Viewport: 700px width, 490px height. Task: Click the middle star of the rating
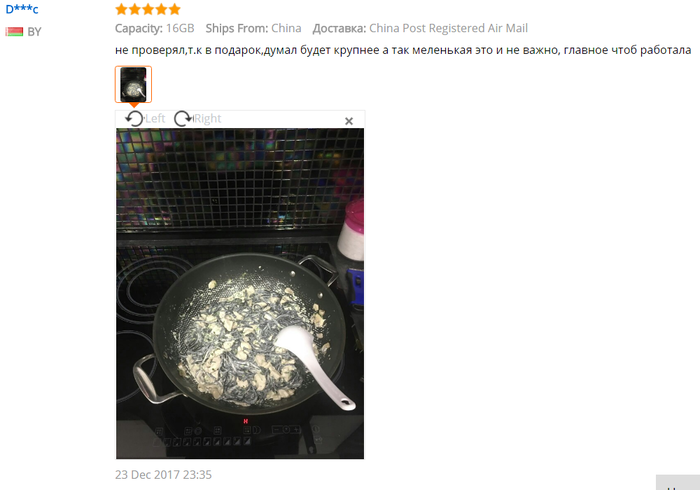148,9
